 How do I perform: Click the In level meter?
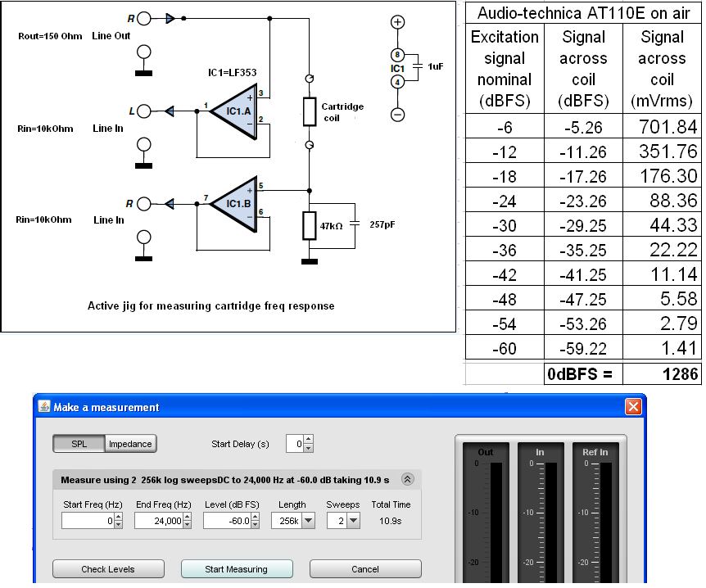tap(541, 513)
